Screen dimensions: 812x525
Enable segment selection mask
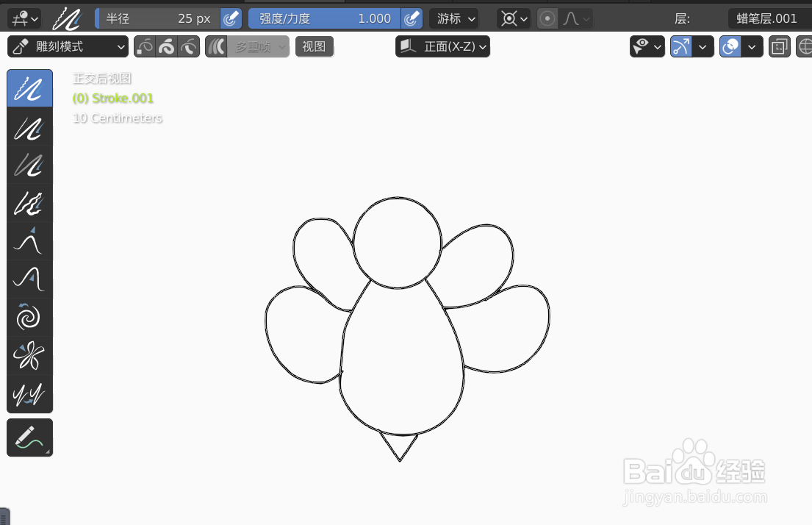189,46
